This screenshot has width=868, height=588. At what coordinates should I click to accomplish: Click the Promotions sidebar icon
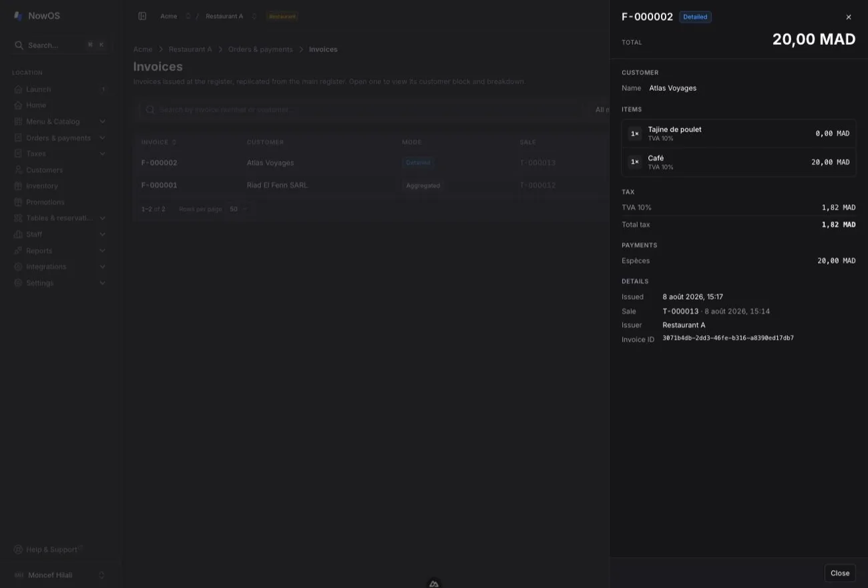18,202
